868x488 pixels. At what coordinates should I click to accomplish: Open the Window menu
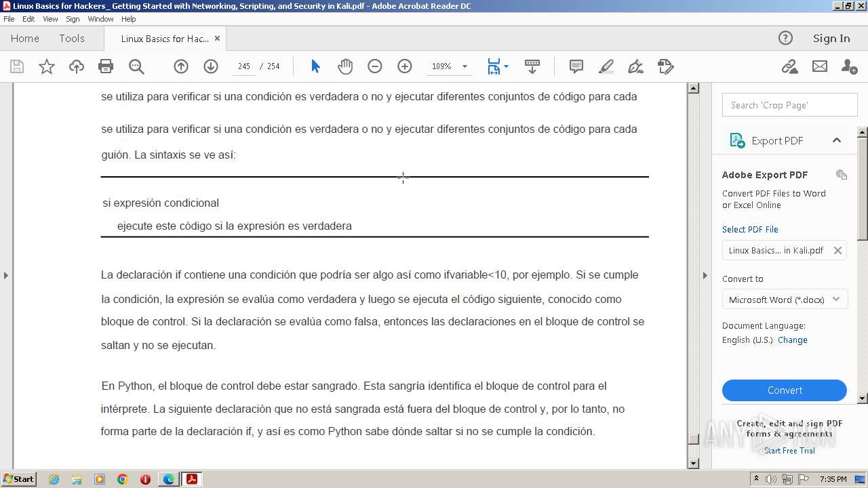point(100,19)
